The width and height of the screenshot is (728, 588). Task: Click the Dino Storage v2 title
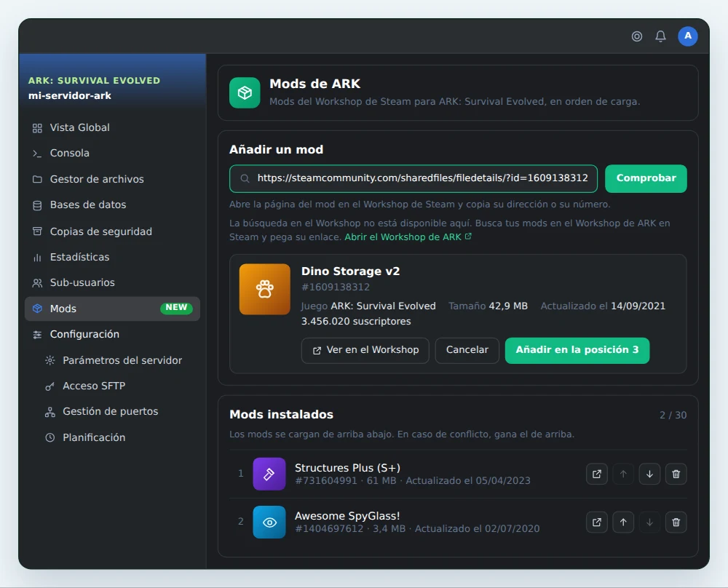(351, 271)
